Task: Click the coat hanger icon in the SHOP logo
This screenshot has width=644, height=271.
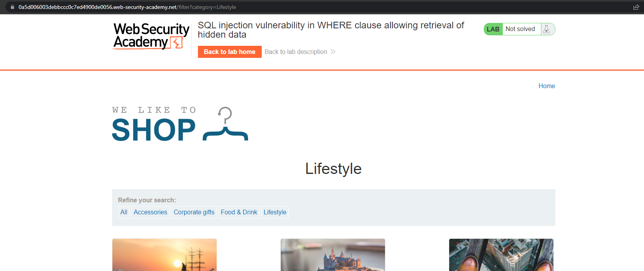Action: click(225, 123)
